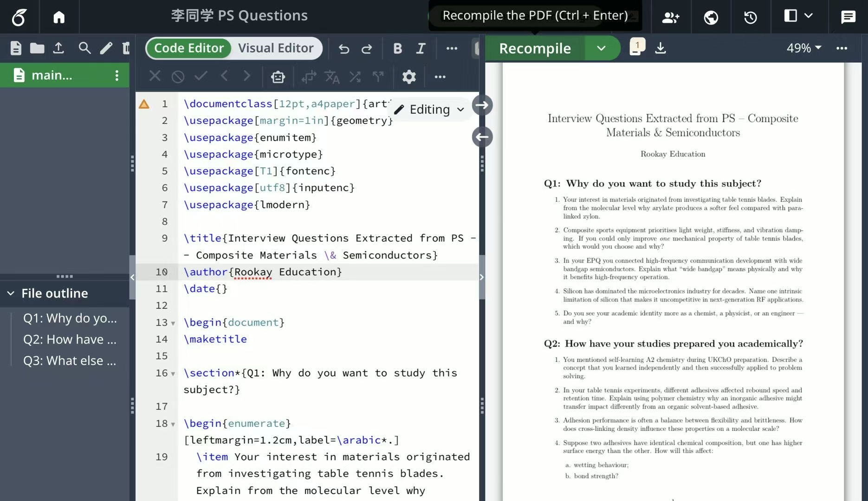Click the upload file icon
Screen dimensions: 868x501
coord(58,48)
